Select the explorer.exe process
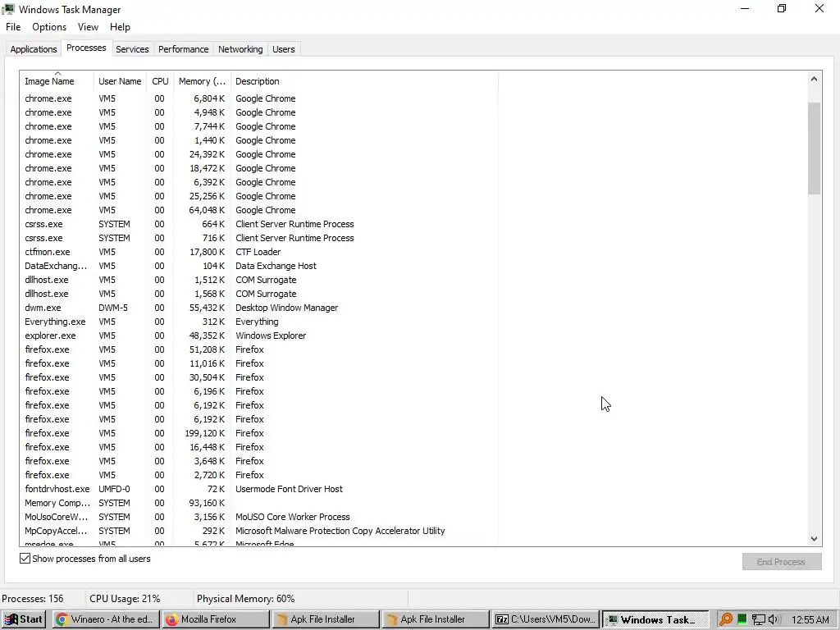Image resolution: width=840 pixels, height=630 pixels. pos(259,336)
